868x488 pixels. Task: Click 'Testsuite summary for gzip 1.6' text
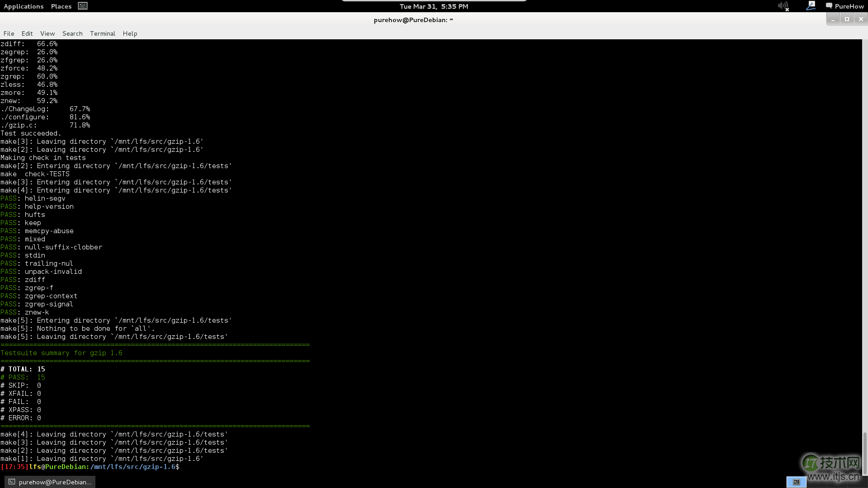[x=61, y=353]
